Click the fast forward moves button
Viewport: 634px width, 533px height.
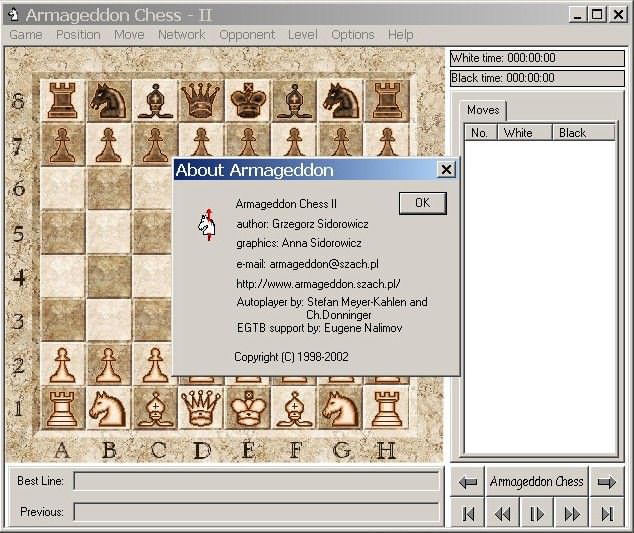coord(572,514)
